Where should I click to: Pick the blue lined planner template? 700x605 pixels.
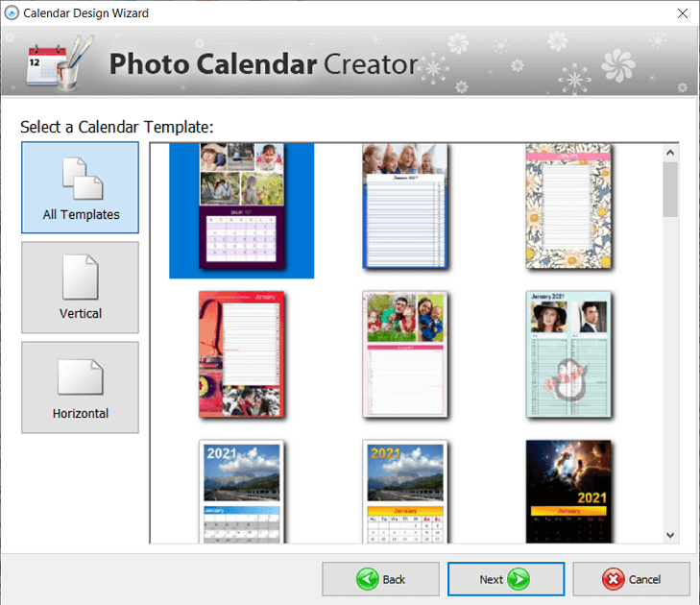point(405,206)
